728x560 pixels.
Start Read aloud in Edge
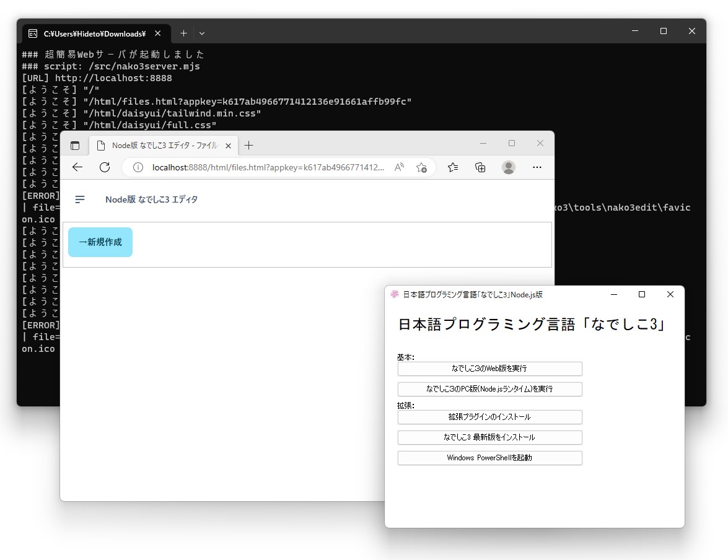tap(400, 167)
